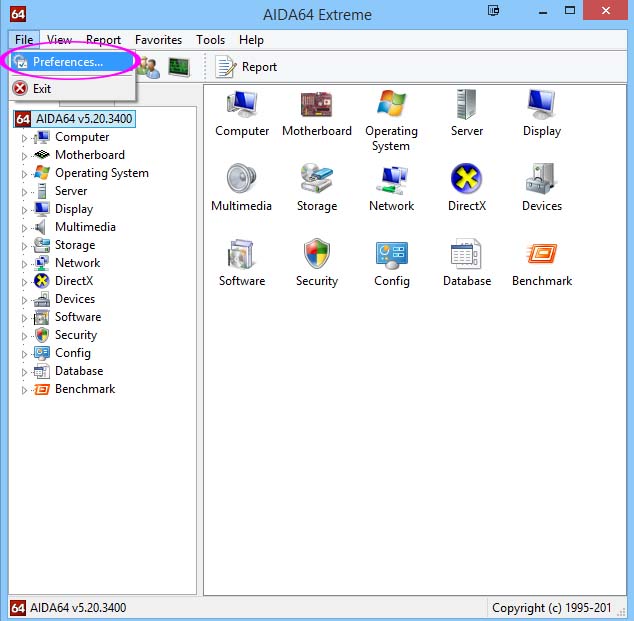Viewport: 634px width, 621px height.
Task: Open the Security shield icon in right pane
Action: [317, 253]
